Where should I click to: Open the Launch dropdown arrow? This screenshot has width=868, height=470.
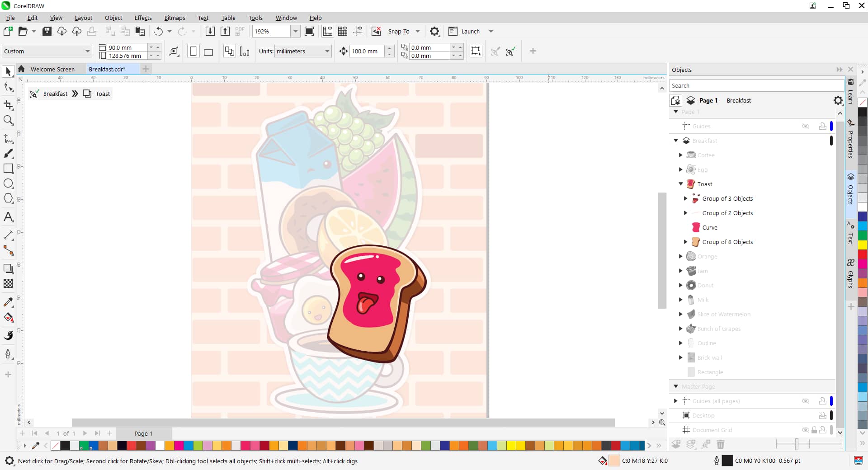pyautogui.click(x=491, y=31)
